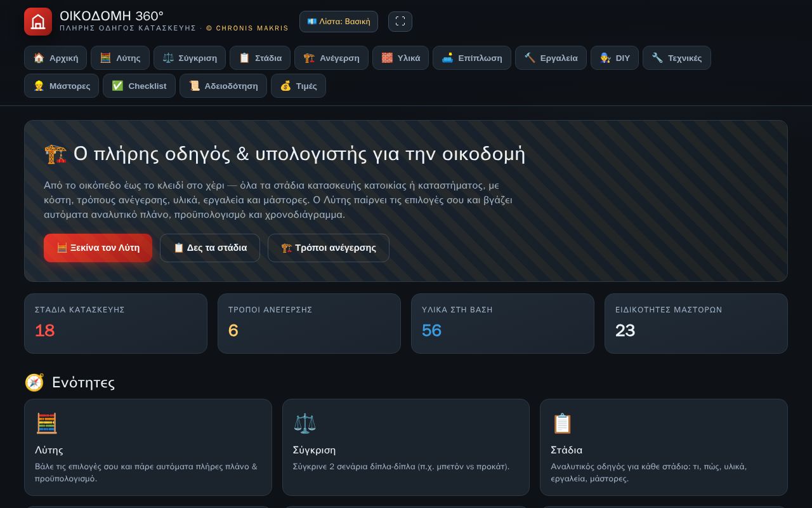Click the clipboard icon in Στάδια card
812x508 pixels.
click(563, 424)
